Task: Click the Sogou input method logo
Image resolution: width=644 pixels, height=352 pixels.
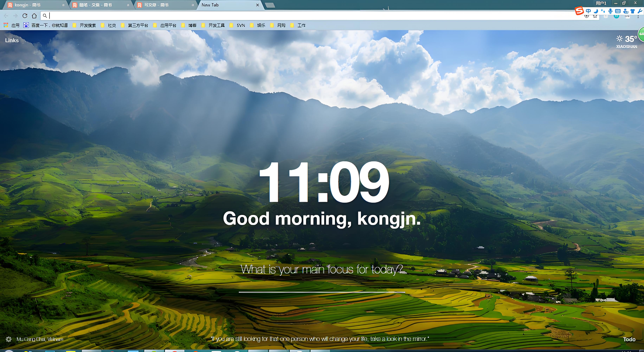Action: point(579,11)
